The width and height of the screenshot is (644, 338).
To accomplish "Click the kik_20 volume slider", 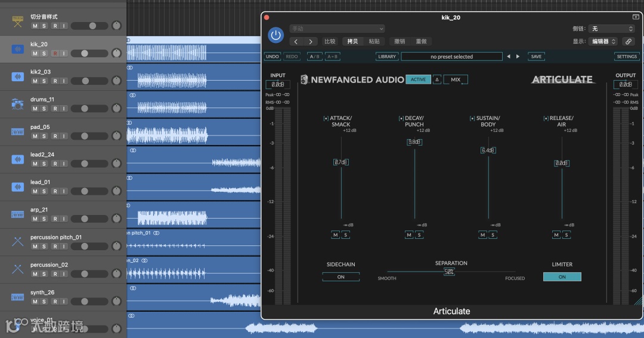I will [89, 54].
